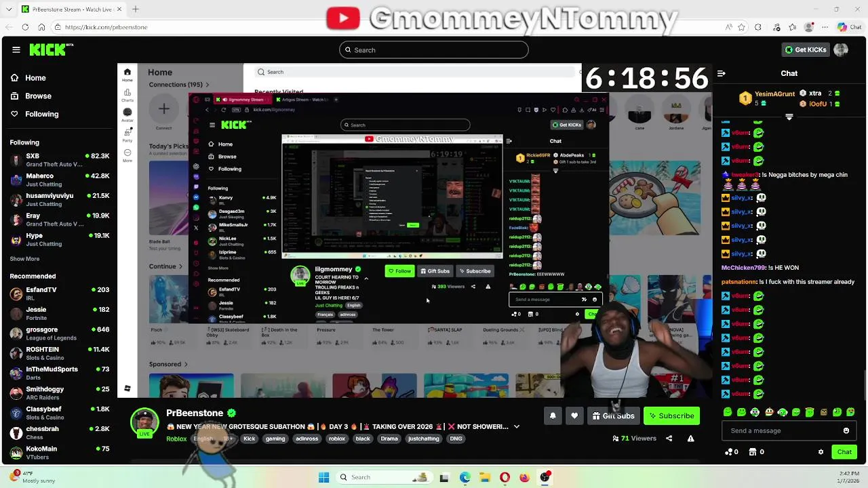Open the Kick hamburger menu
Screen dimensions: 868x488
(x=16, y=49)
